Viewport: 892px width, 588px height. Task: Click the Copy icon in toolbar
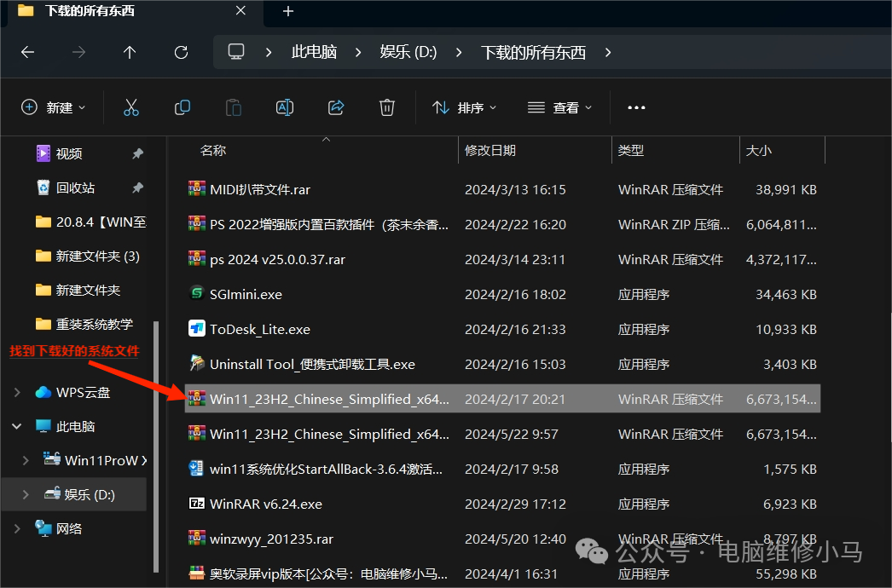pos(182,107)
